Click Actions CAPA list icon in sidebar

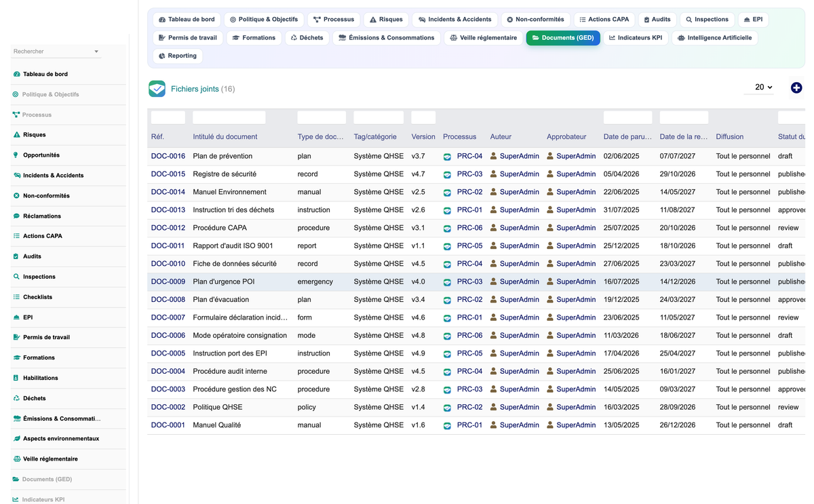point(16,236)
